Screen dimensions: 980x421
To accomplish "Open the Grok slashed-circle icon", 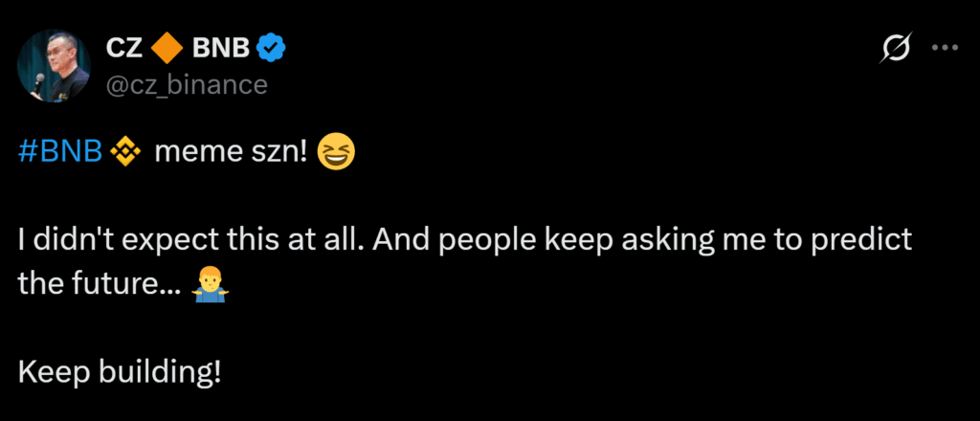I will [x=895, y=48].
